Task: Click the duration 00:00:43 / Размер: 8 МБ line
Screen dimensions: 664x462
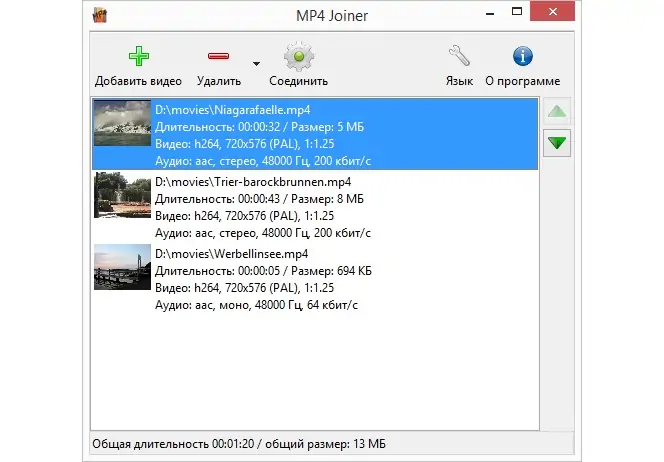Action: [259, 199]
